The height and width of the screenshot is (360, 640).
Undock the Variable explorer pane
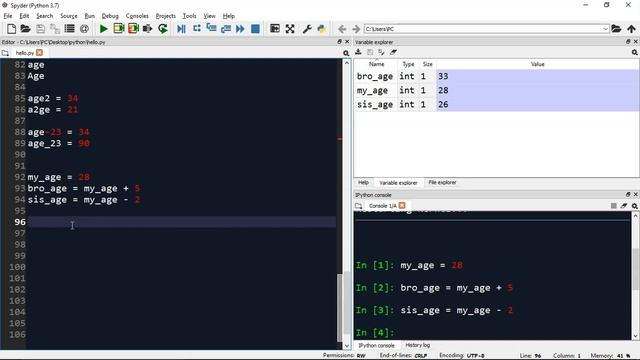coord(628,42)
